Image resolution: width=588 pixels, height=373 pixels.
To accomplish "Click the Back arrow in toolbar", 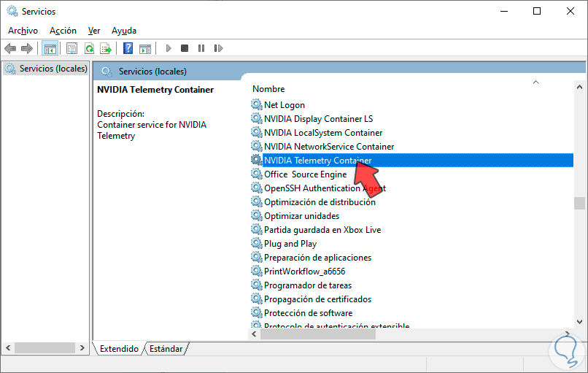I will 10,48.
